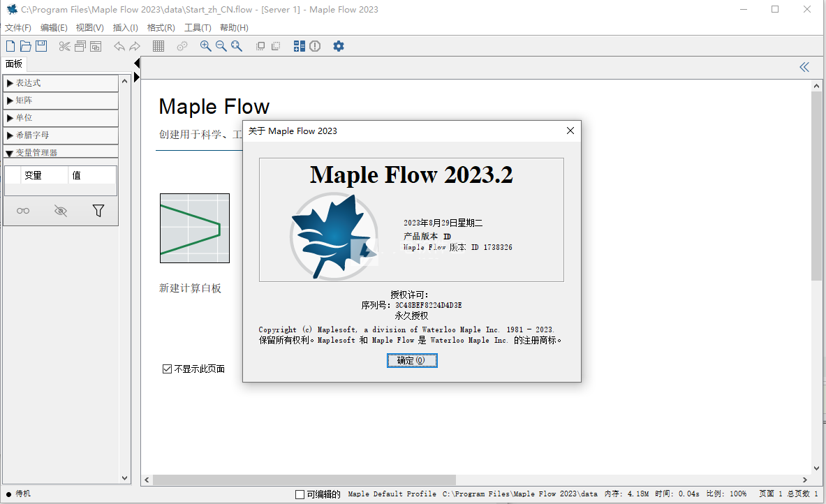
Task: Collapse right panel with double chevron
Action: point(804,67)
